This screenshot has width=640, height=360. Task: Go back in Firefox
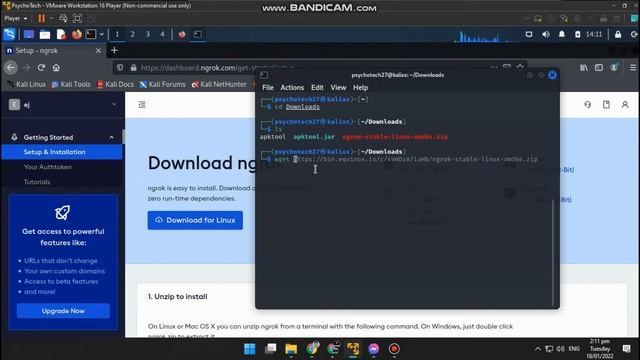point(11,68)
